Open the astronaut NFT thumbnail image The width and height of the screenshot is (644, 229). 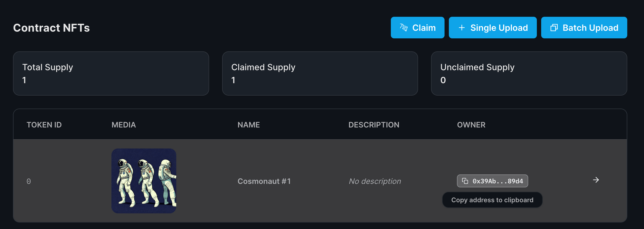[144, 181]
